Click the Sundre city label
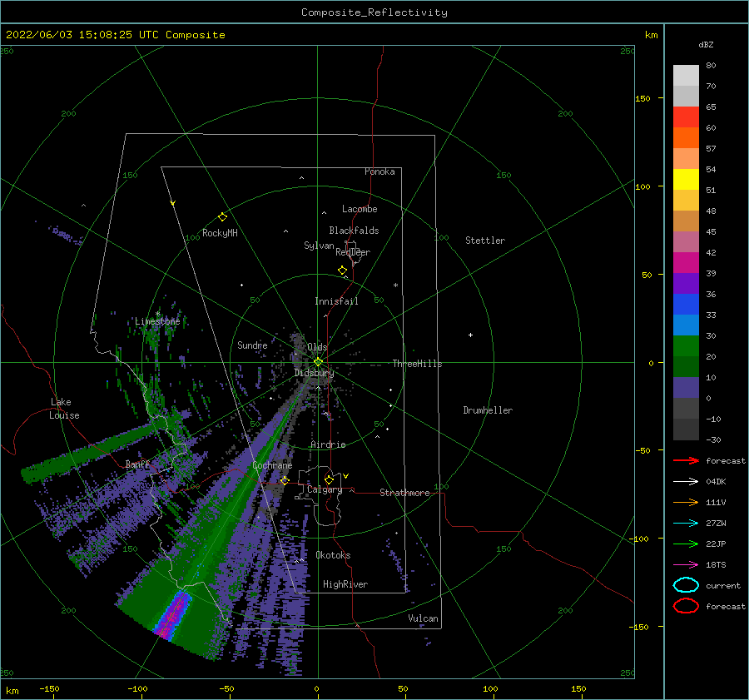This screenshot has height=700, width=749. click(x=252, y=345)
